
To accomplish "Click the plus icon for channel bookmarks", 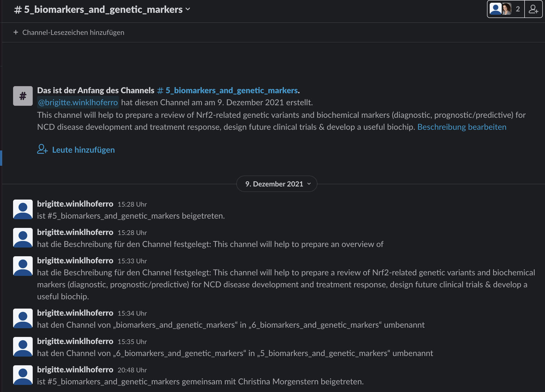I will [16, 32].
